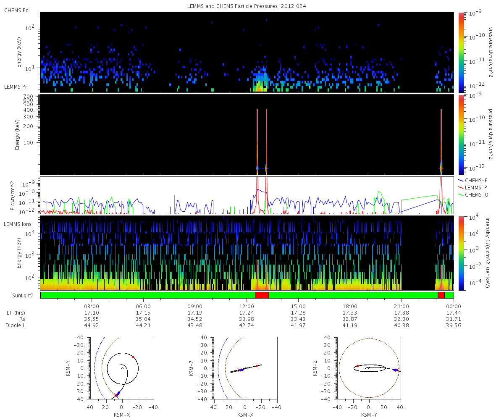This screenshot has width=504, height=420.
Task: Click the first red segment in Sunlight bar
Action: 262,295
